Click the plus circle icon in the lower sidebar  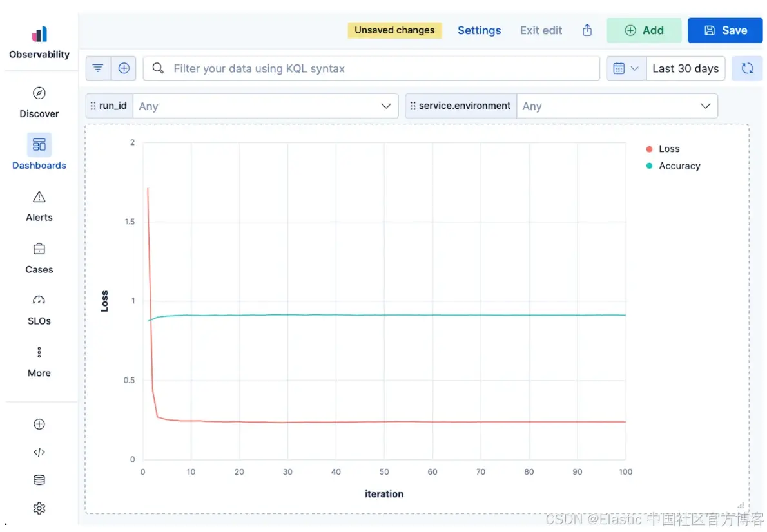click(x=39, y=424)
